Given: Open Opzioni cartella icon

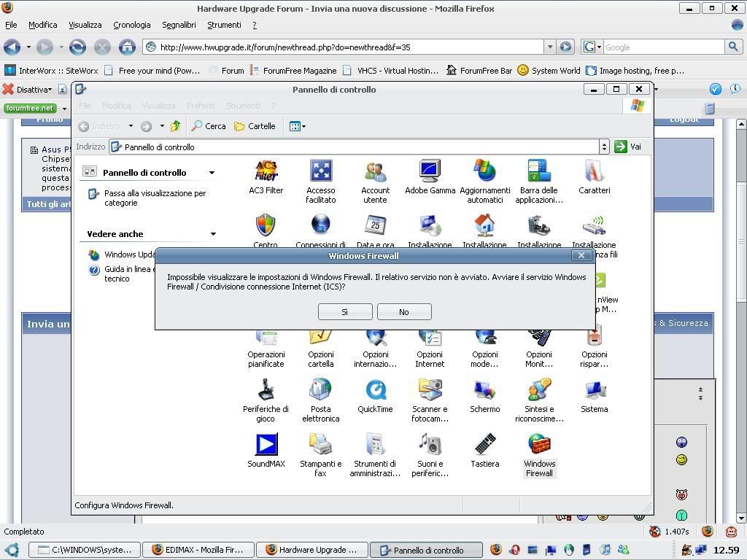Looking at the screenshot, I should [321, 350].
